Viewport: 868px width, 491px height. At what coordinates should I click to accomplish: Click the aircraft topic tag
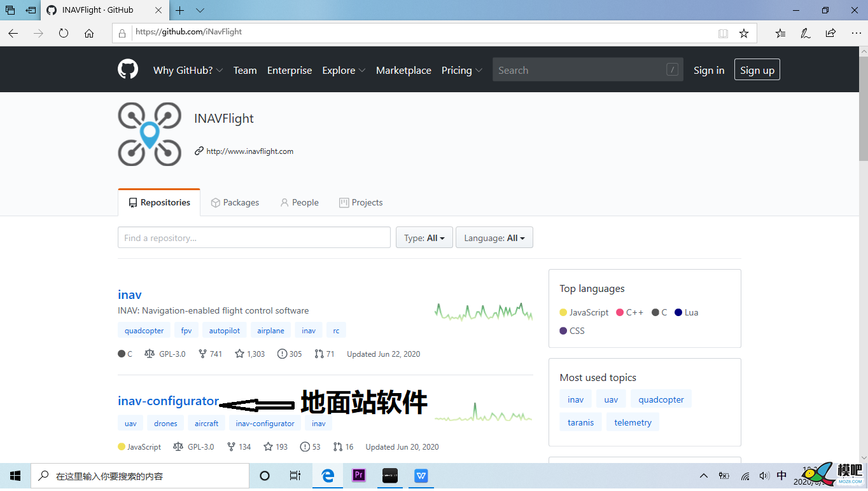point(207,424)
